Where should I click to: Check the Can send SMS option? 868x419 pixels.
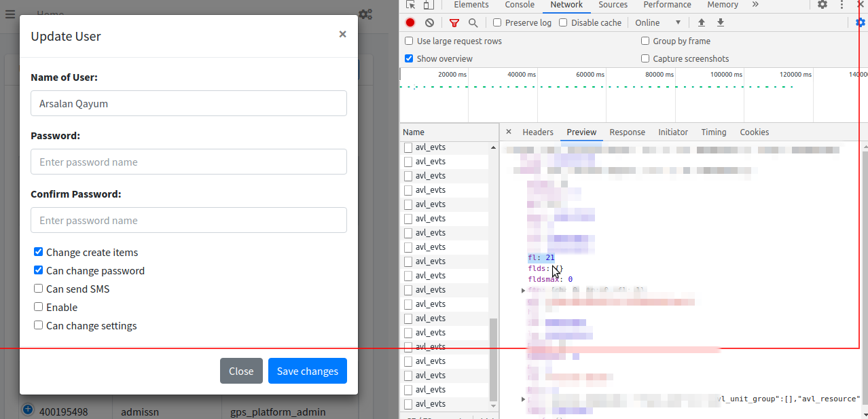click(x=39, y=289)
